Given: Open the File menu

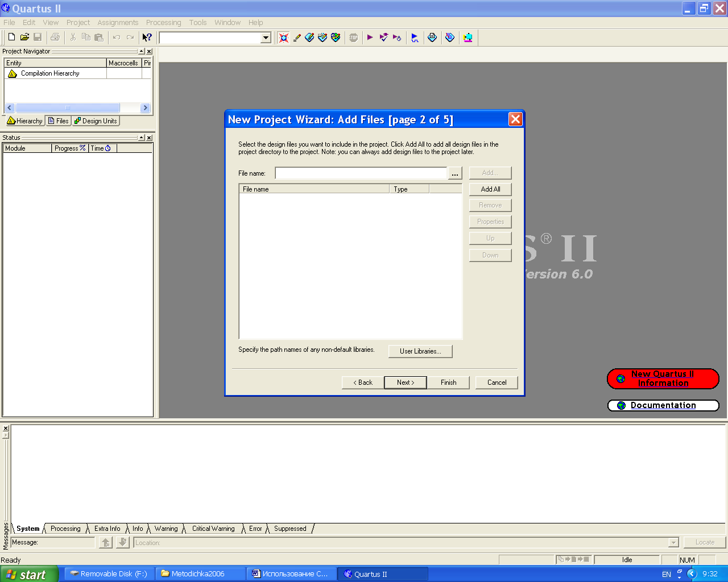Looking at the screenshot, I should (10, 23).
